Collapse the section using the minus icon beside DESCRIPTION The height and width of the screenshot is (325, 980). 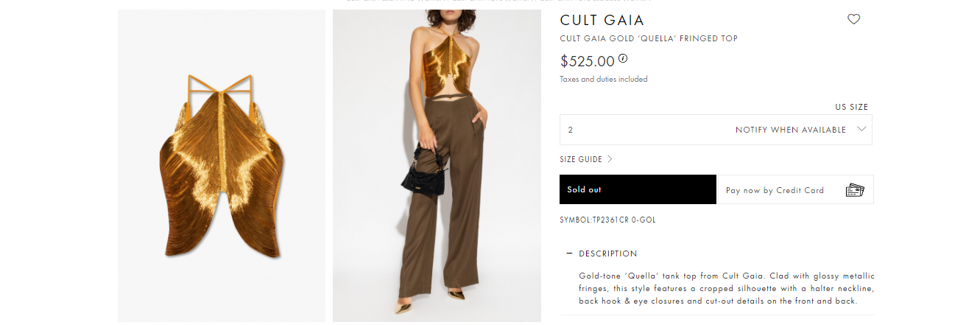569,254
